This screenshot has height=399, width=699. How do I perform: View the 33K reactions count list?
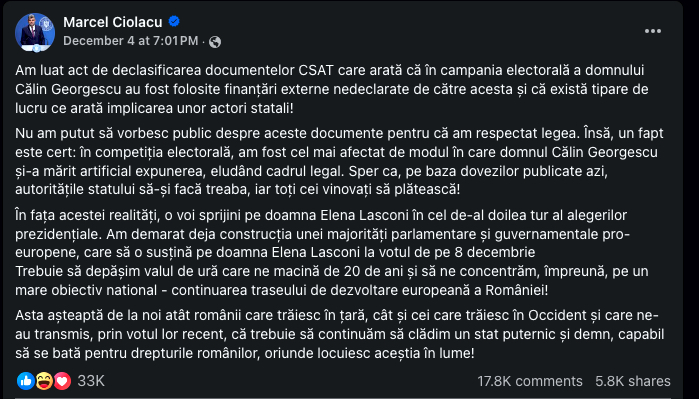click(91, 381)
